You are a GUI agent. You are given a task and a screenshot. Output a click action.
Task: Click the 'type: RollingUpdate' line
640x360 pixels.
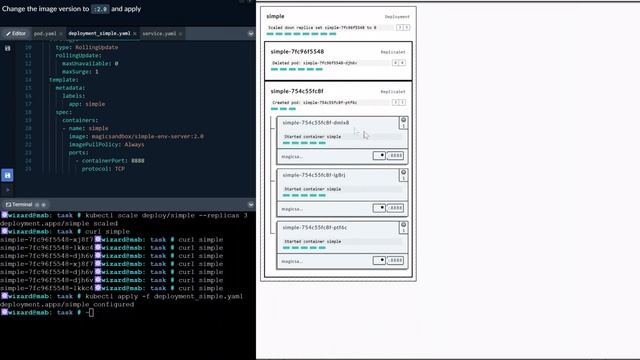(87, 47)
